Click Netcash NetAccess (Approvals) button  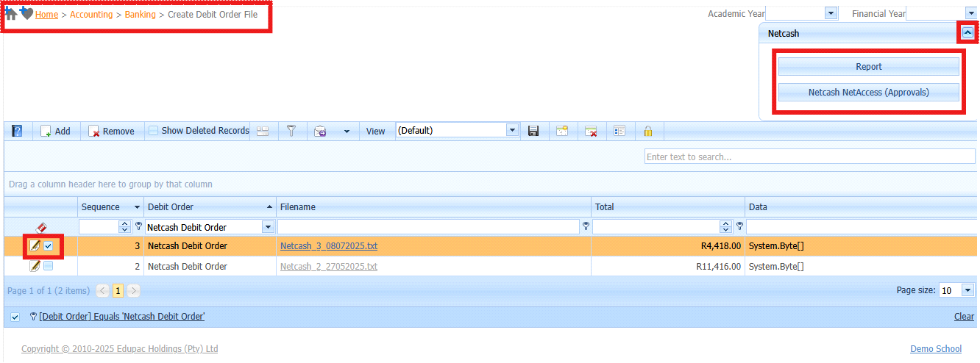[x=869, y=93]
